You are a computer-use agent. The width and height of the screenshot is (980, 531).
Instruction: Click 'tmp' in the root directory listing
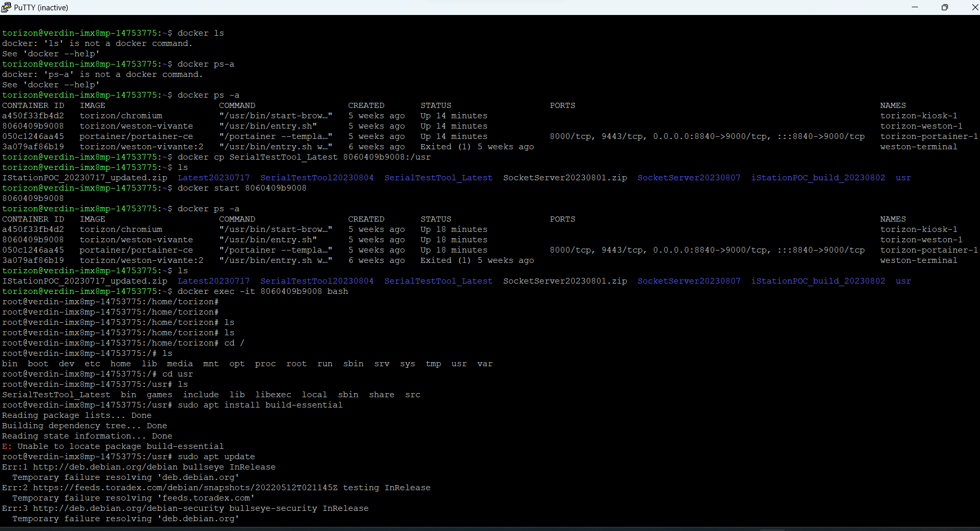click(433, 364)
